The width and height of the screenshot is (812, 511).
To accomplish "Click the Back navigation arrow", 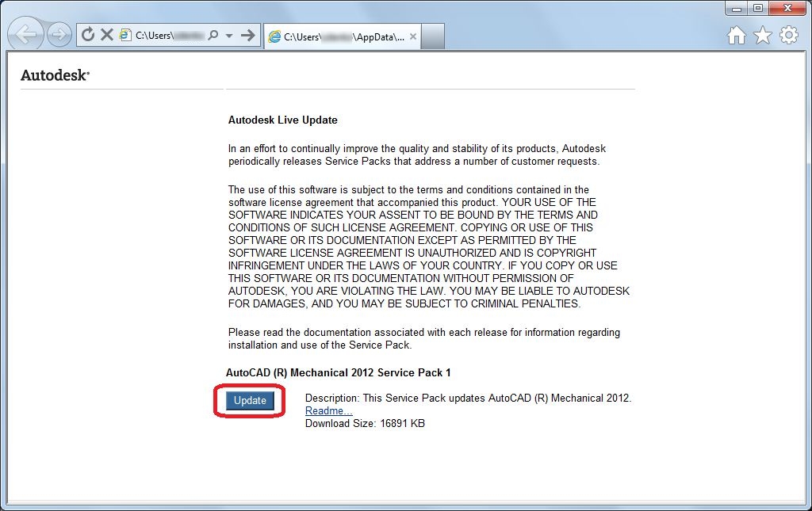I will click(x=25, y=34).
